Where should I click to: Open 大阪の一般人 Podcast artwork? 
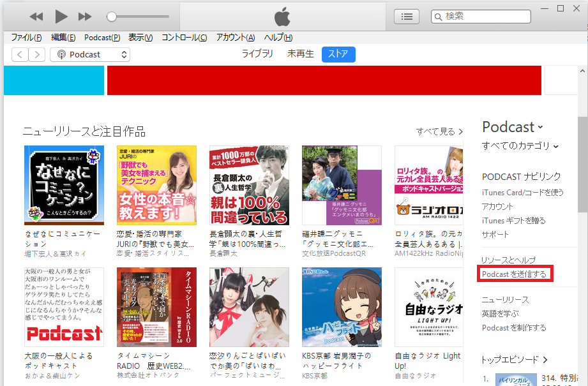(x=64, y=308)
